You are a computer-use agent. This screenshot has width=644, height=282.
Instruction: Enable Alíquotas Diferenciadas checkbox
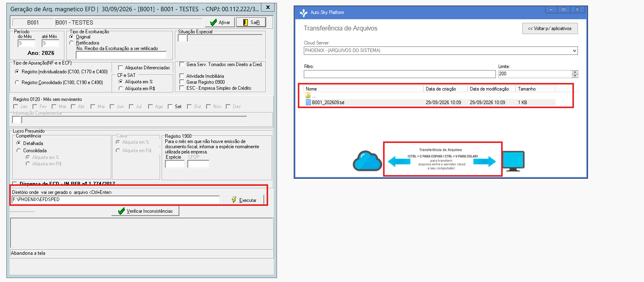point(120,68)
